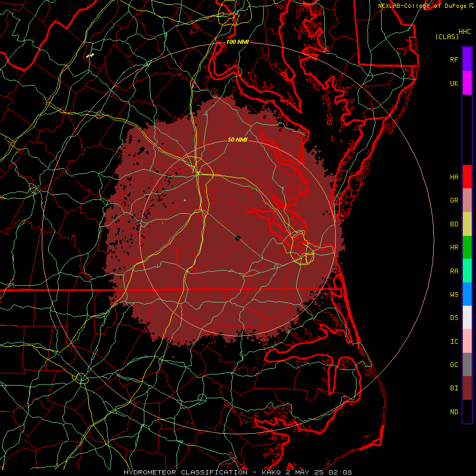Viewport: 476px width, 476px height.
Task: Click the 100 NMI range ring label
Action: click(237, 42)
